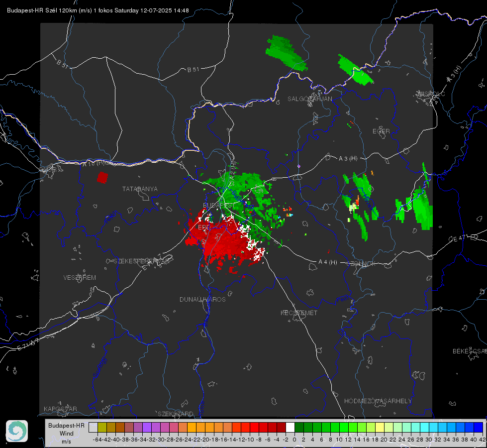Click the MISKOLC city label
This screenshot has height=448, width=487.
[x=431, y=94]
